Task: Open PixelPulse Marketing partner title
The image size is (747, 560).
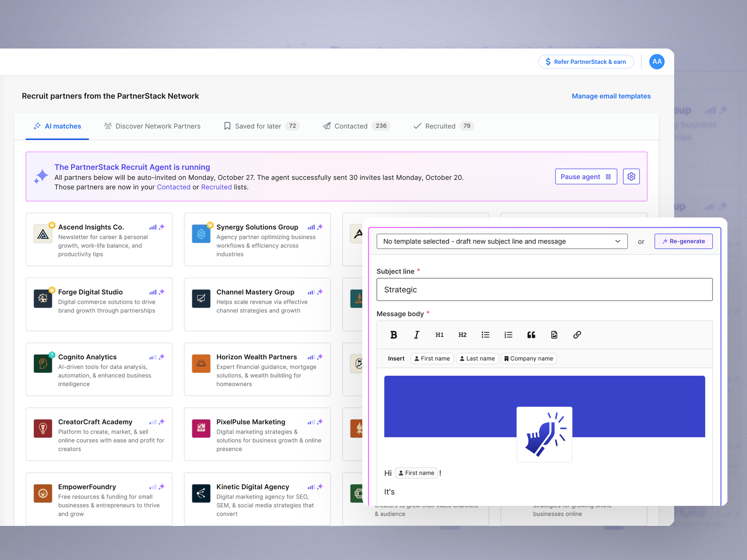Action: pos(251,422)
